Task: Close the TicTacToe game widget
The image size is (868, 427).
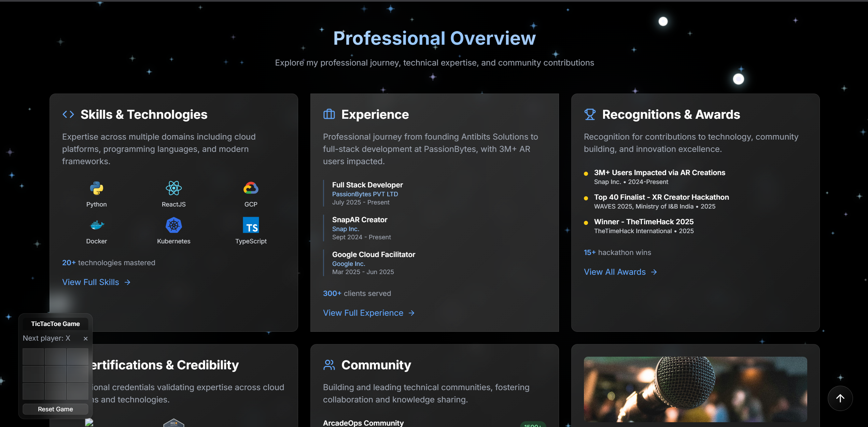Action: point(85,339)
